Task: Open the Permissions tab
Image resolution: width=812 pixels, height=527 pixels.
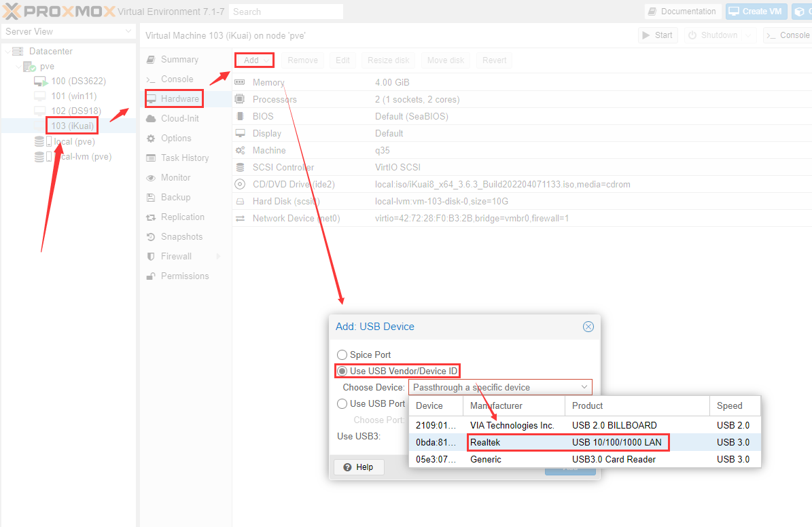Action: coord(186,276)
